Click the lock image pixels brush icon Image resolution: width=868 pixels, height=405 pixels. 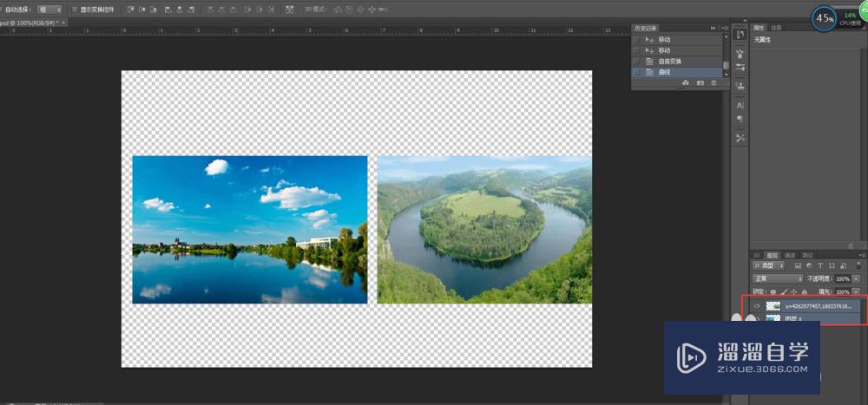click(x=782, y=292)
